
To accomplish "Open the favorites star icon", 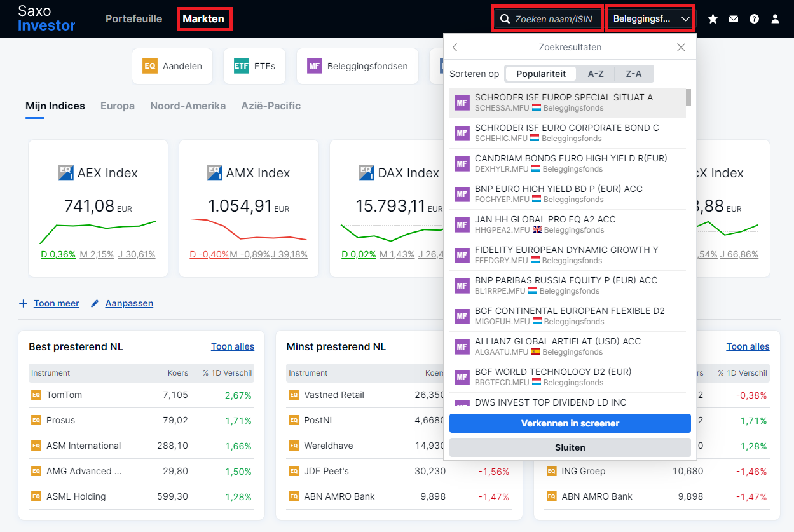I will [x=713, y=19].
